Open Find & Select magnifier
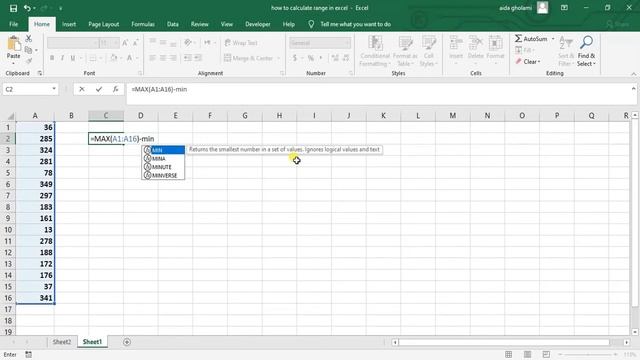The height and width of the screenshot is (360, 640). tap(587, 42)
